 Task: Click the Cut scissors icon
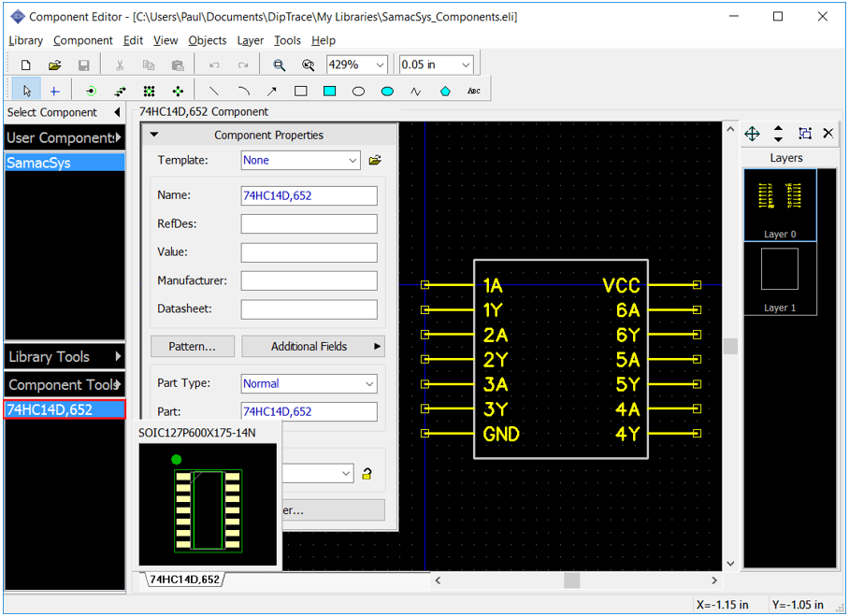(120, 65)
